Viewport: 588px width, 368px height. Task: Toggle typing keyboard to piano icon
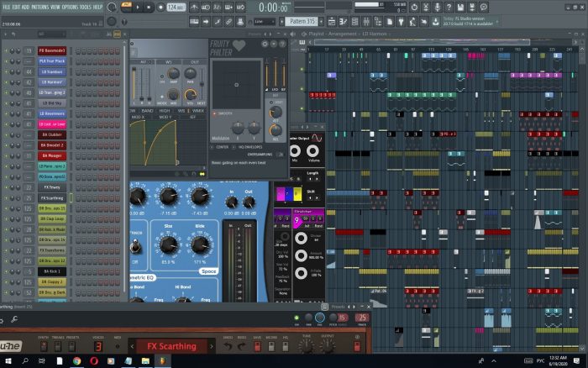click(194, 22)
